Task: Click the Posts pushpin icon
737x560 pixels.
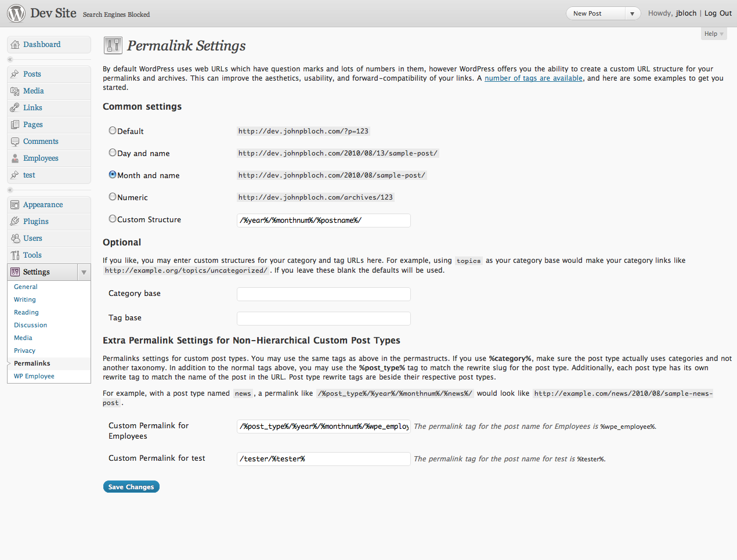Action: [x=15, y=74]
